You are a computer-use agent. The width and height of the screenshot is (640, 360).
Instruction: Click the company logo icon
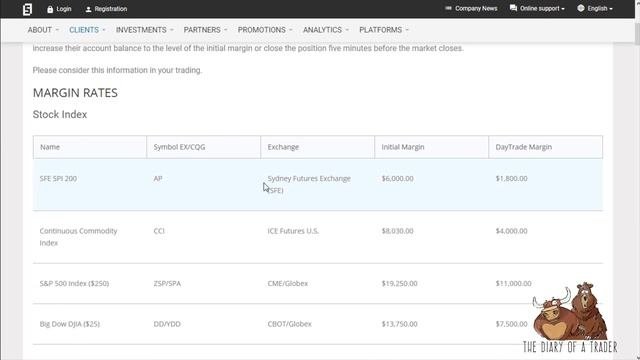coord(27,9)
